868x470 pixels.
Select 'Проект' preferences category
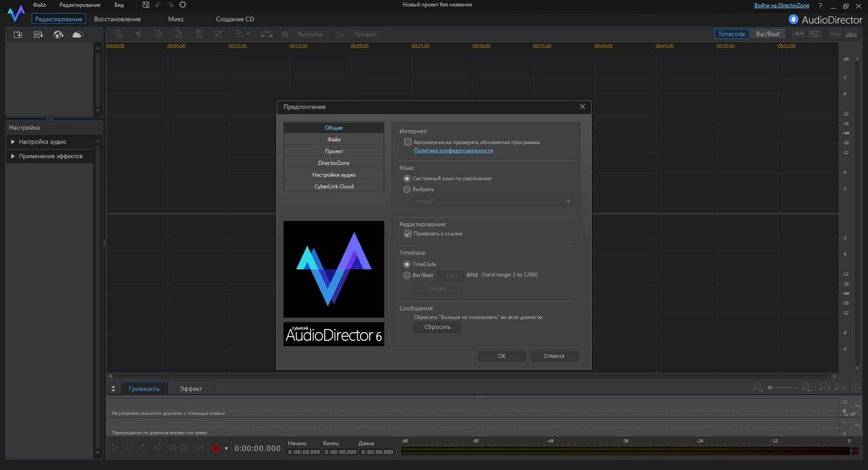pyautogui.click(x=334, y=151)
